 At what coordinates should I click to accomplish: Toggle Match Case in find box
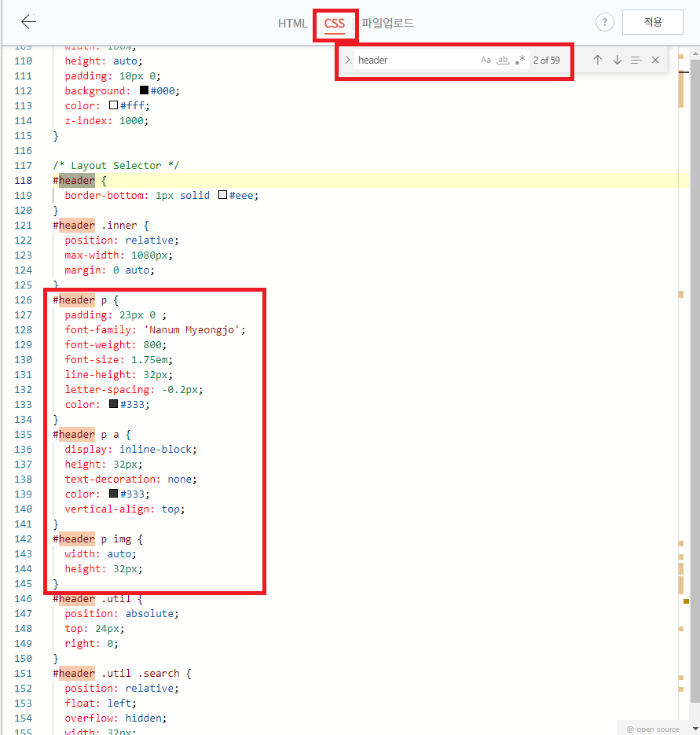point(486,60)
